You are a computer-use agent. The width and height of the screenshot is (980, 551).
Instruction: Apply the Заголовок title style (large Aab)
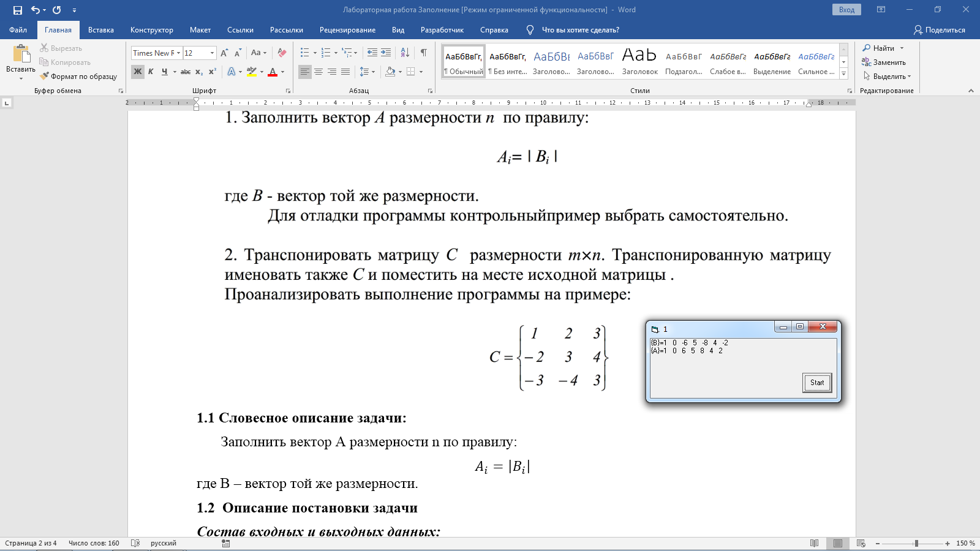tap(639, 62)
